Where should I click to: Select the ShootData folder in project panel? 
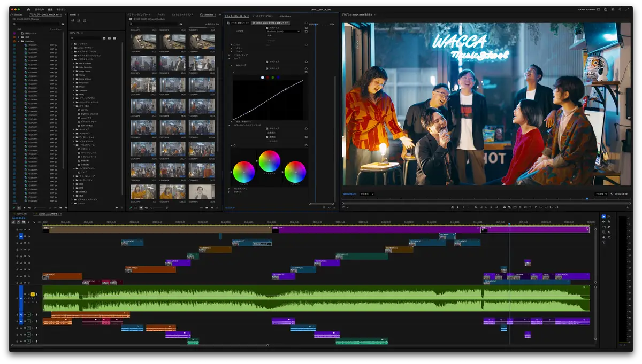coord(29,41)
